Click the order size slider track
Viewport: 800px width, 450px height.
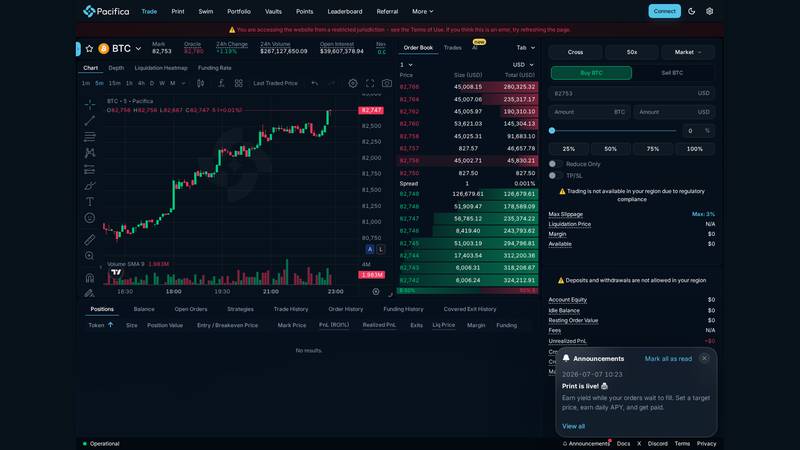613,131
